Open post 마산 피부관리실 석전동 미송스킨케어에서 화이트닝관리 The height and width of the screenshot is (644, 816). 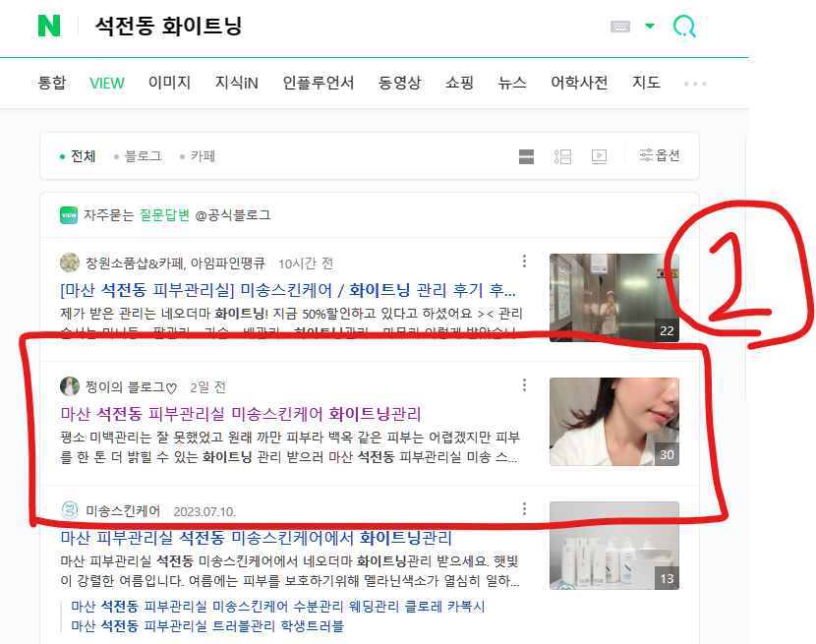(256, 537)
